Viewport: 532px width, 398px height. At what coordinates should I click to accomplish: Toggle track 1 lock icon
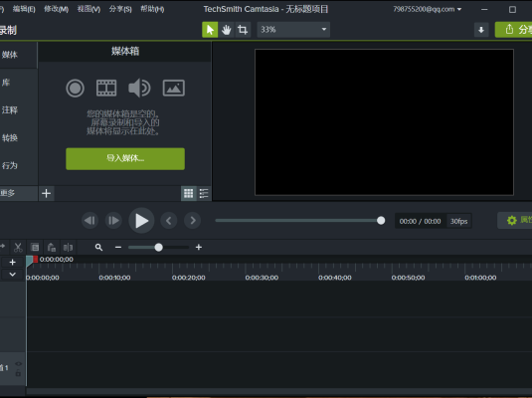tap(18, 373)
